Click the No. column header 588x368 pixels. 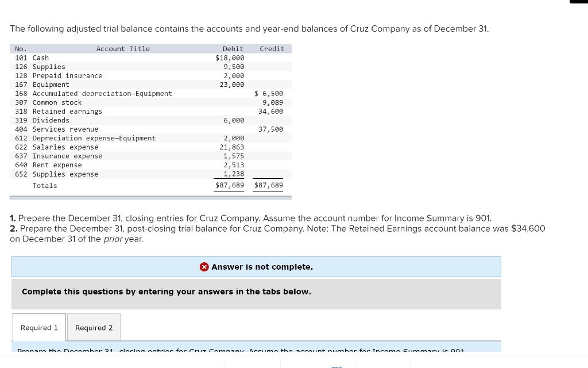coord(21,49)
